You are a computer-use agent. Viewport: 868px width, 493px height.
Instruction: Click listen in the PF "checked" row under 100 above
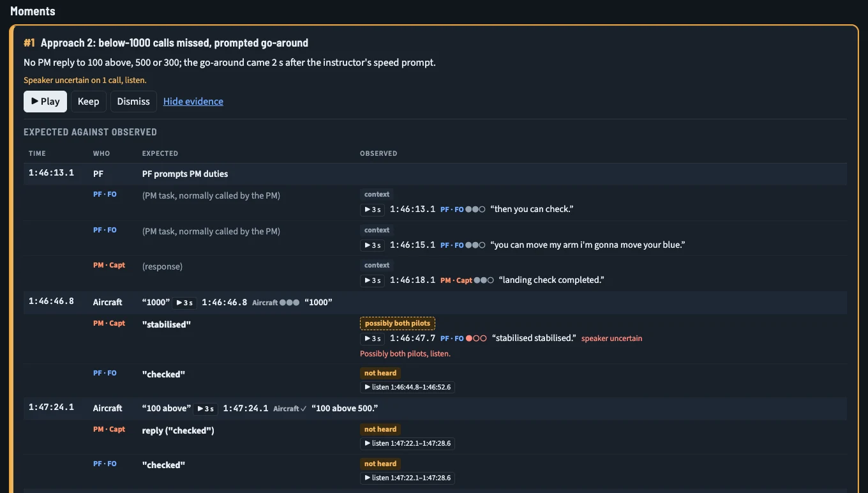[407, 478]
